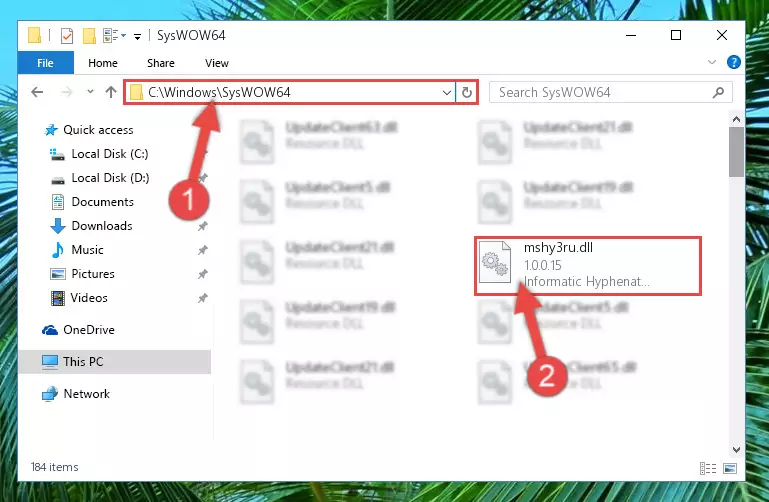Screen dimensions: 769x502
Task: Switch to the Home ribbon tab
Action: pos(103,63)
